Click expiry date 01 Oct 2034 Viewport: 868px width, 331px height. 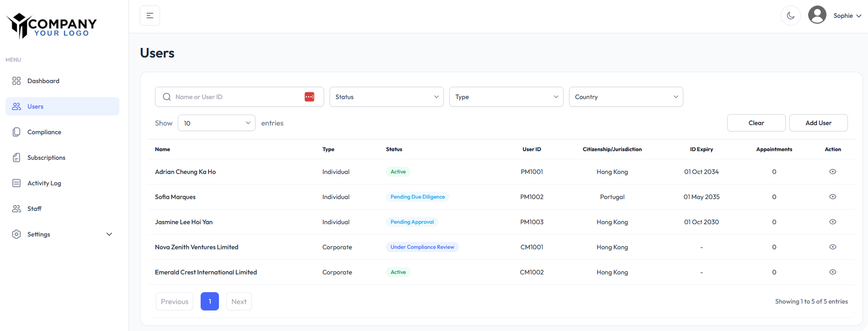pyautogui.click(x=702, y=172)
